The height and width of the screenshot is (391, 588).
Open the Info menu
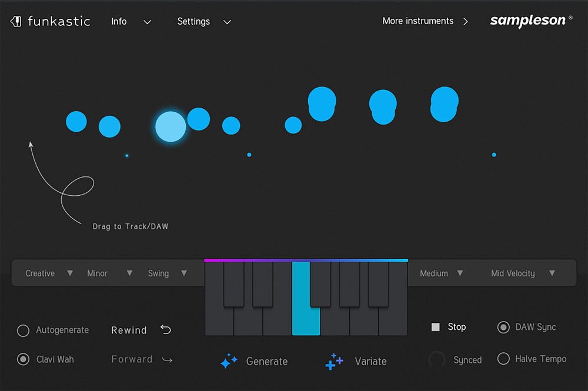(x=119, y=21)
